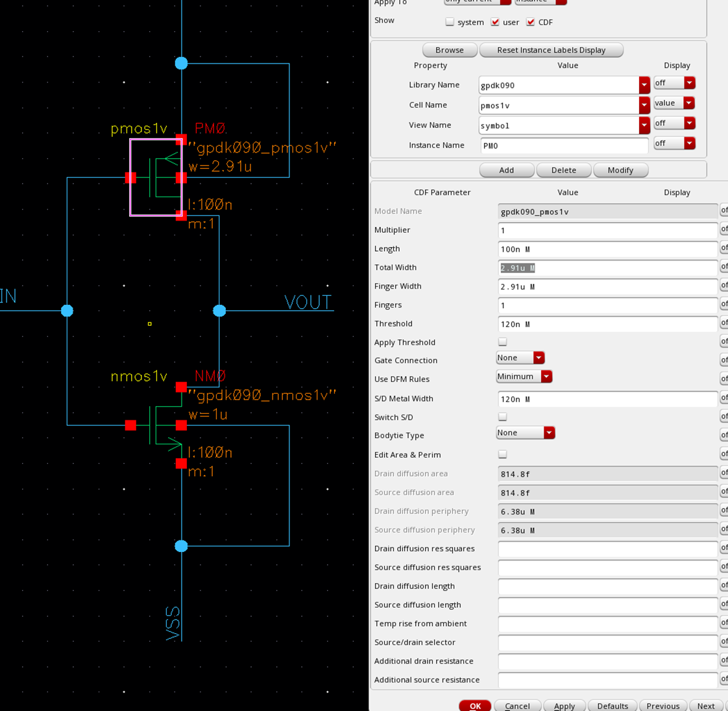This screenshot has height=711, width=728.
Task: Toggle the system show checkbox
Action: pyautogui.click(x=450, y=22)
